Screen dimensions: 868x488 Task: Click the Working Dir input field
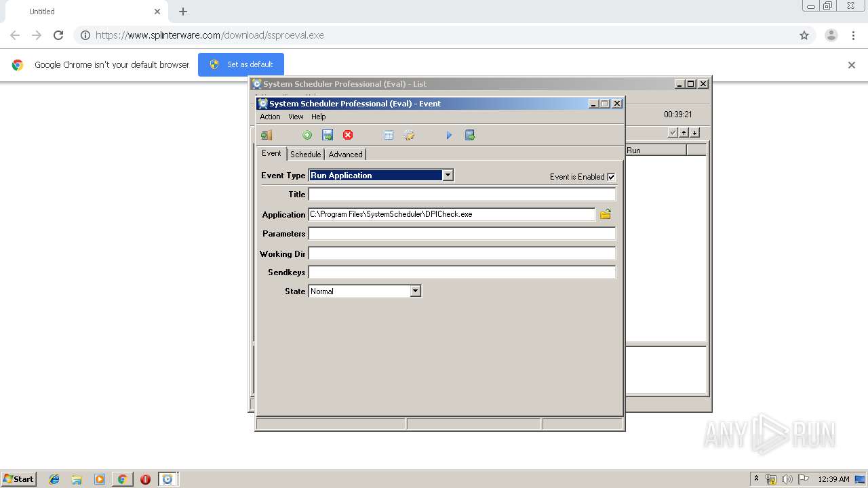coord(462,253)
